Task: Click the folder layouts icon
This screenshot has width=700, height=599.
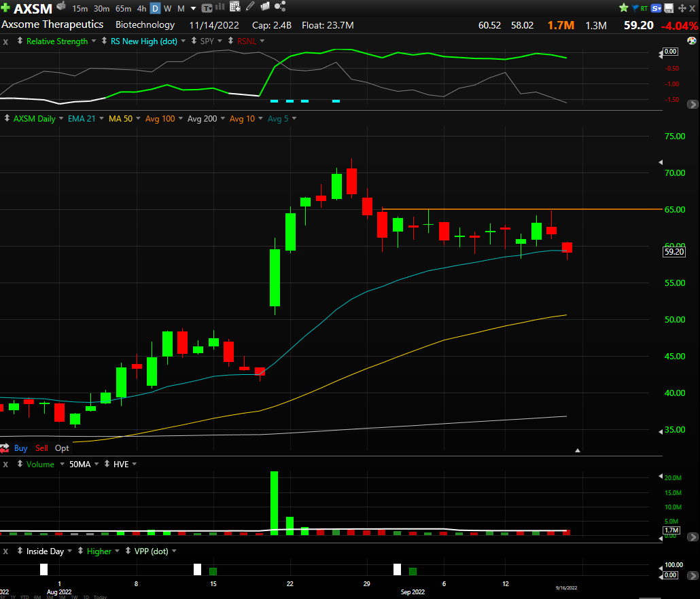Action: tap(265, 6)
